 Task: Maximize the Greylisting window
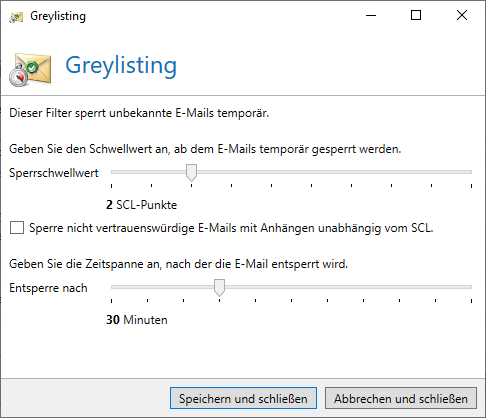tap(416, 15)
